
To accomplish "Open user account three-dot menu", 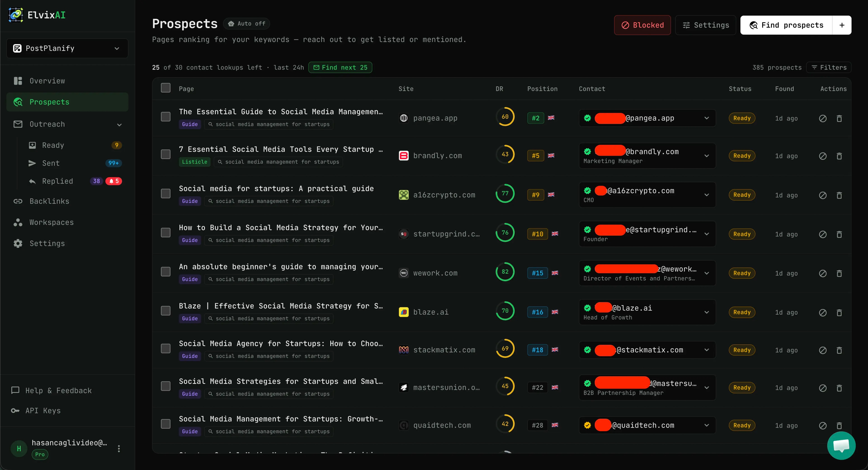I will click(119, 449).
